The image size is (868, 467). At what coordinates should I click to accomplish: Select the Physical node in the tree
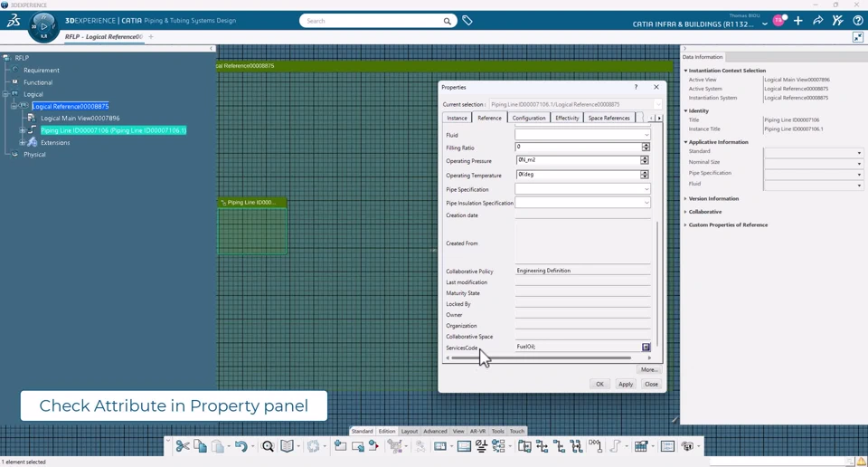34,155
